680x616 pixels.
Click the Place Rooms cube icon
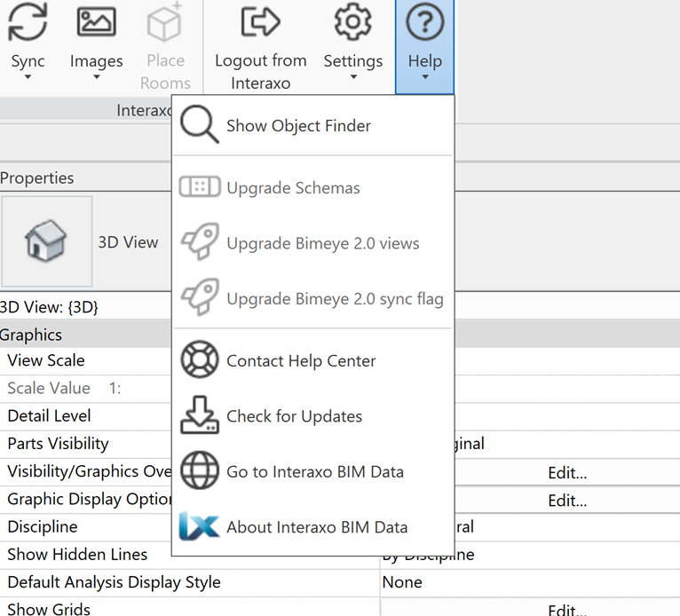(x=165, y=22)
